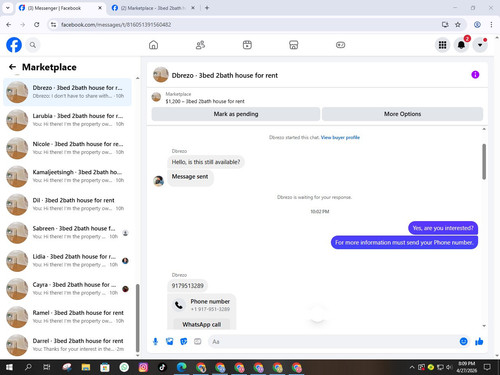The image size is (500, 375).
Task: Open TikTok from the taskbar
Action: click(162, 367)
